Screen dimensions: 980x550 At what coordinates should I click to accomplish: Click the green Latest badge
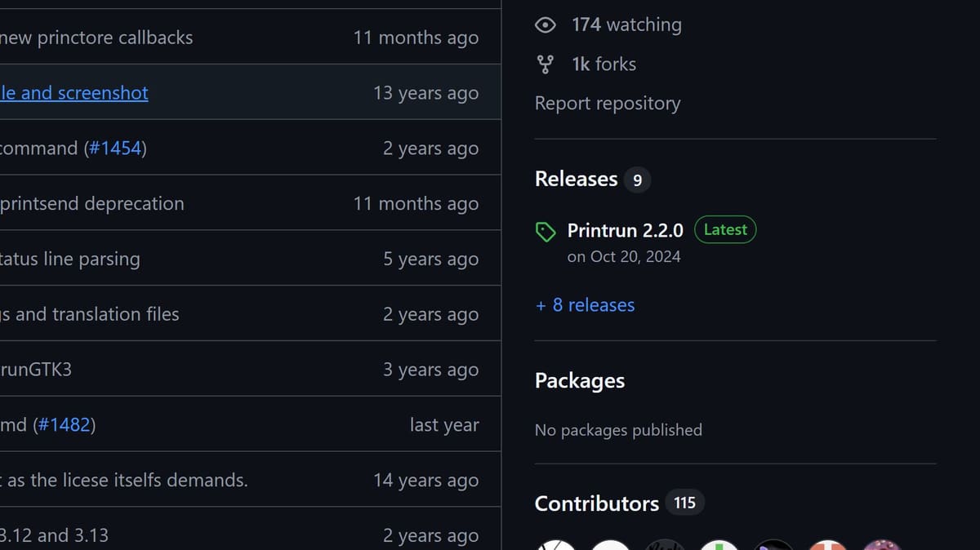pyautogui.click(x=725, y=230)
